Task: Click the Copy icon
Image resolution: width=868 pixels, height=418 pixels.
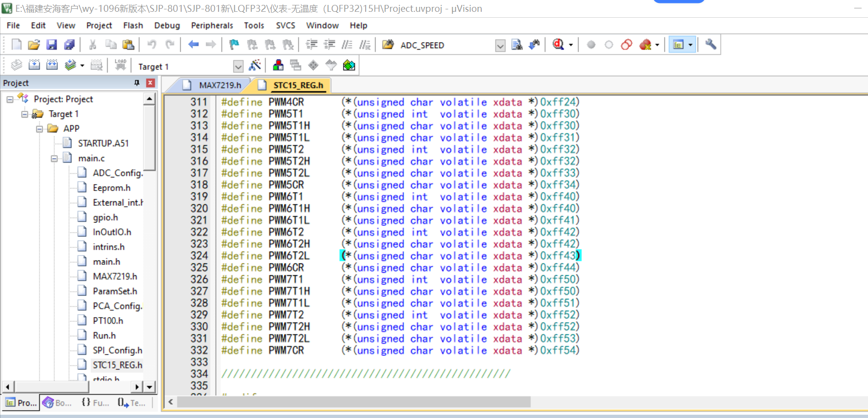Action: pyautogui.click(x=111, y=45)
